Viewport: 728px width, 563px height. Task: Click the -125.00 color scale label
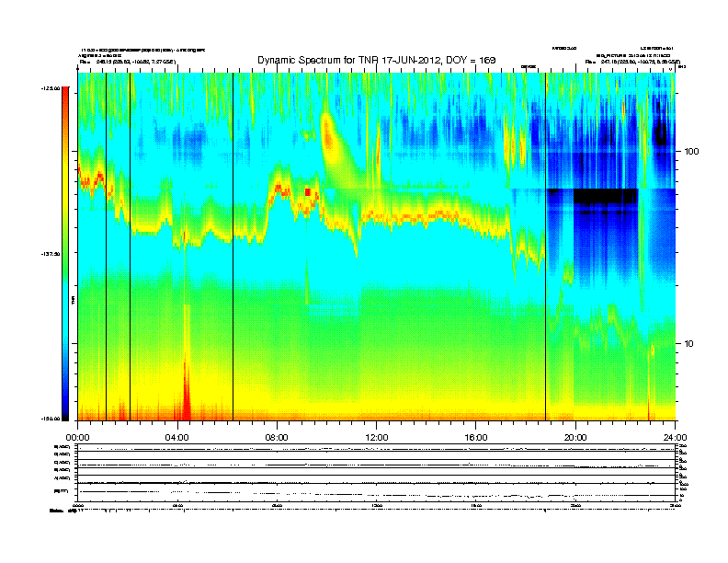(x=50, y=88)
